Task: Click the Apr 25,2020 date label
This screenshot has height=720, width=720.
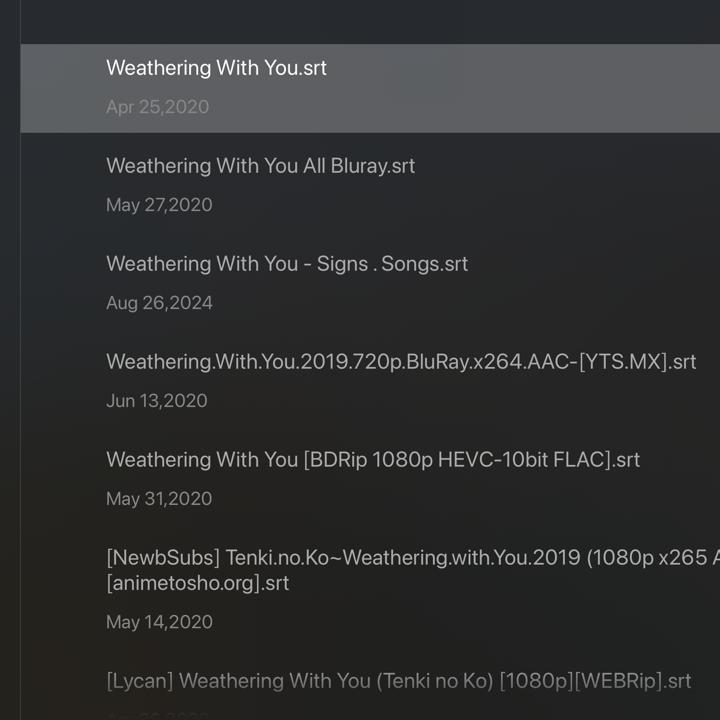Action: (x=157, y=107)
